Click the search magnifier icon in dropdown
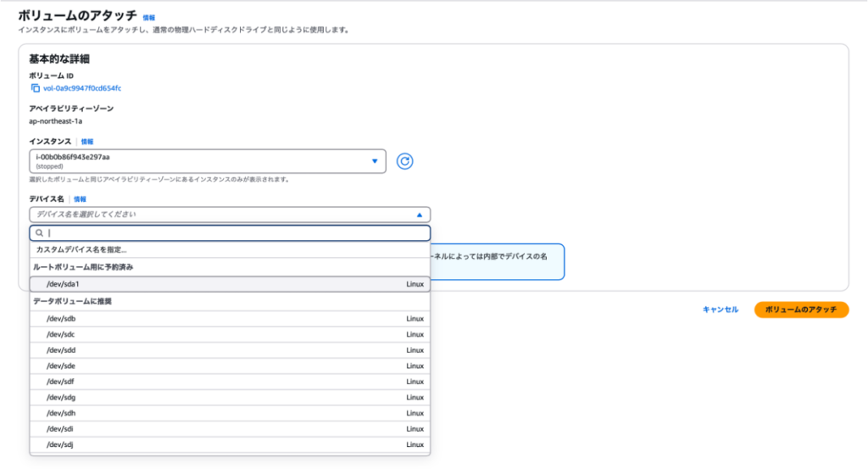The image size is (868, 469). [x=39, y=233]
